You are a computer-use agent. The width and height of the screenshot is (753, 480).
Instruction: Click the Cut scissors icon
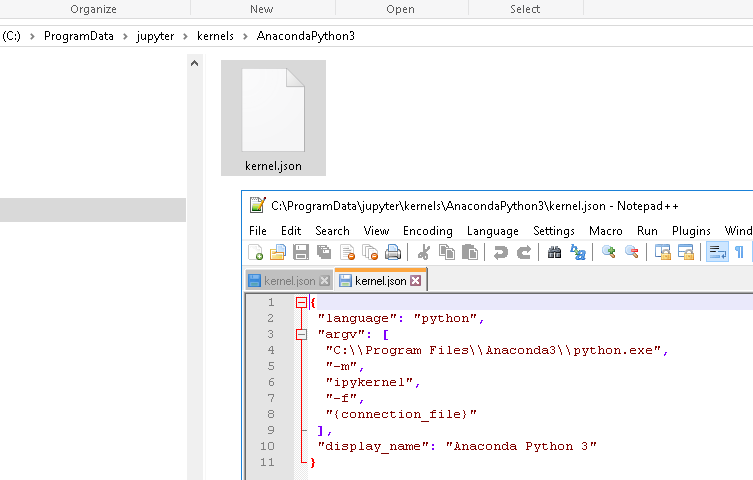pos(423,253)
